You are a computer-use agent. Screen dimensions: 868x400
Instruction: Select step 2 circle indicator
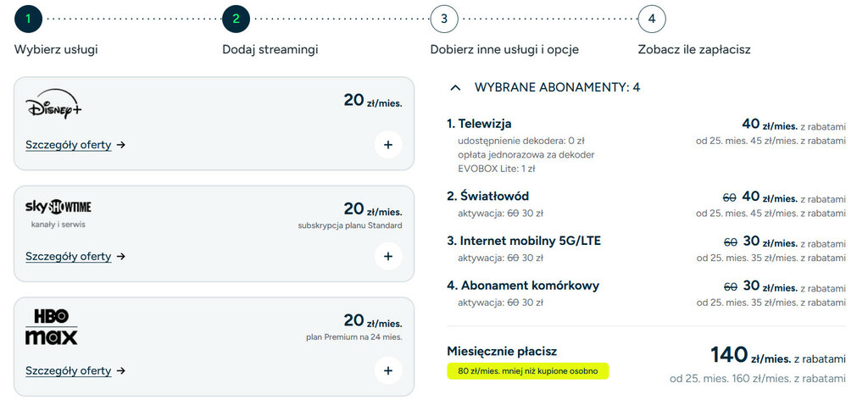[x=236, y=18]
